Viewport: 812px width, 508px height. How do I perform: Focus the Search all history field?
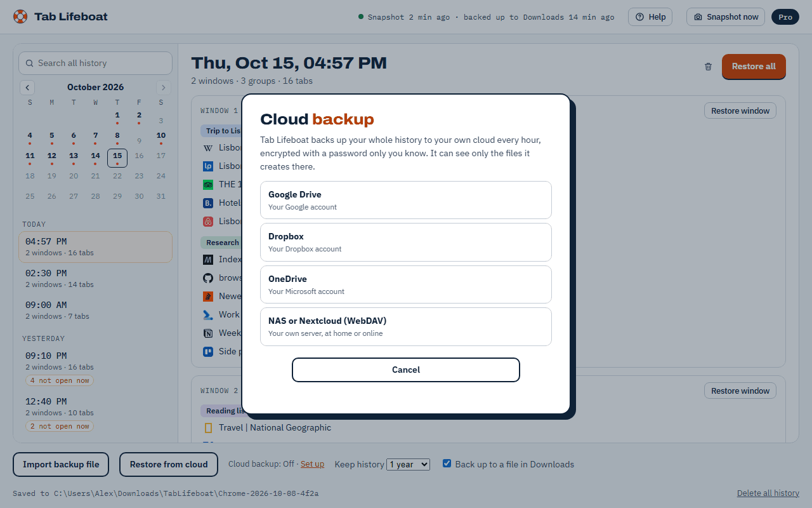click(96, 63)
